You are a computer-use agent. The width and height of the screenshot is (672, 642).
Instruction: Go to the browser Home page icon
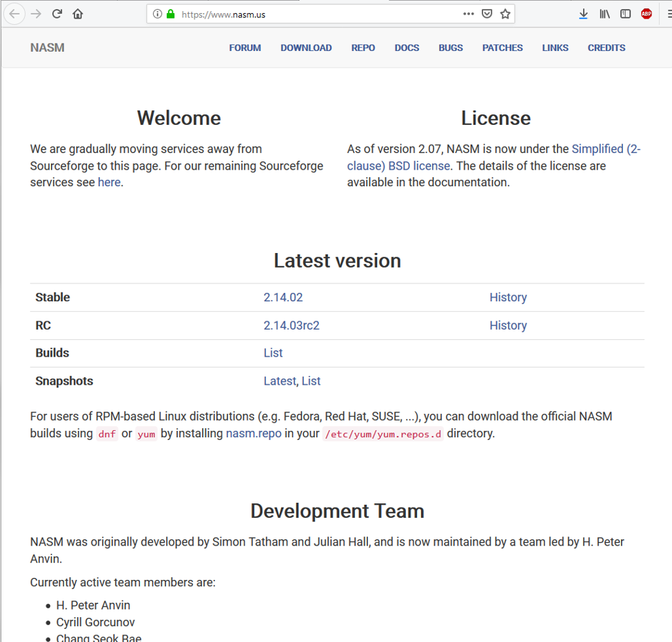tap(78, 14)
